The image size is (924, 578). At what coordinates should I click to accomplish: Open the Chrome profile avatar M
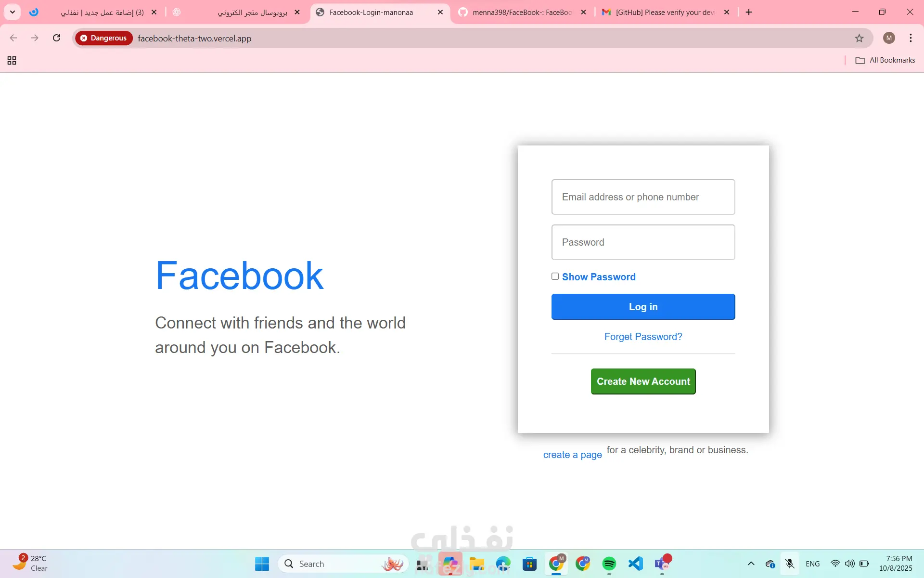pos(889,38)
